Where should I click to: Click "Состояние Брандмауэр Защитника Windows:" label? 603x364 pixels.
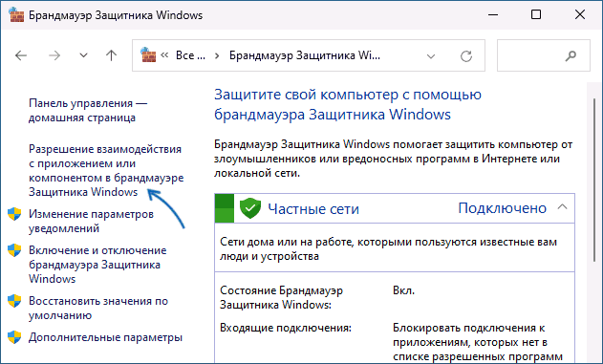(x=281, y=297)
